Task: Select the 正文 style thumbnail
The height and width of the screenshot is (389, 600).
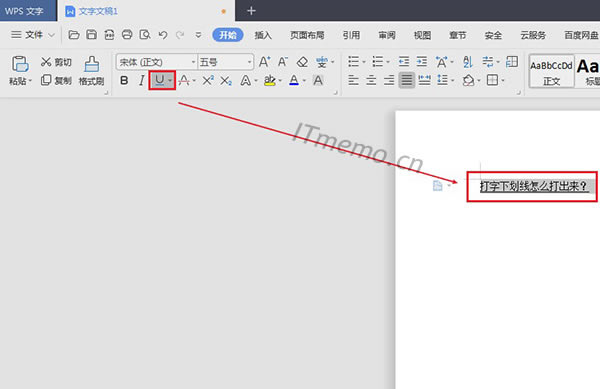Action: click(x=551, y=71)
